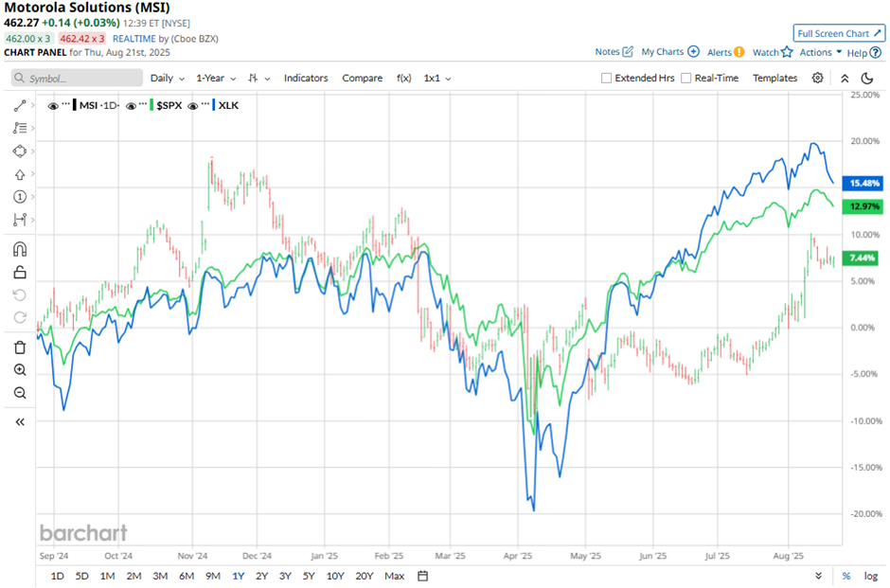Select the 6M time range
This screenshot has width=890, height=588.
(187, 576)
